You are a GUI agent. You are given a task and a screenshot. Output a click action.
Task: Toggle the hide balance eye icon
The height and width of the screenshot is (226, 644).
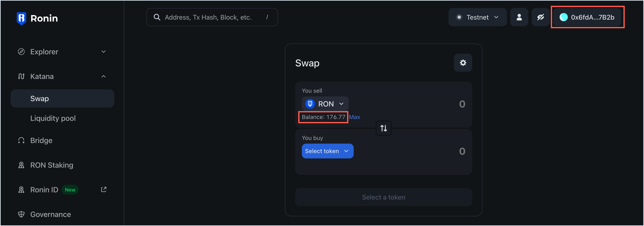click(541, 17)
